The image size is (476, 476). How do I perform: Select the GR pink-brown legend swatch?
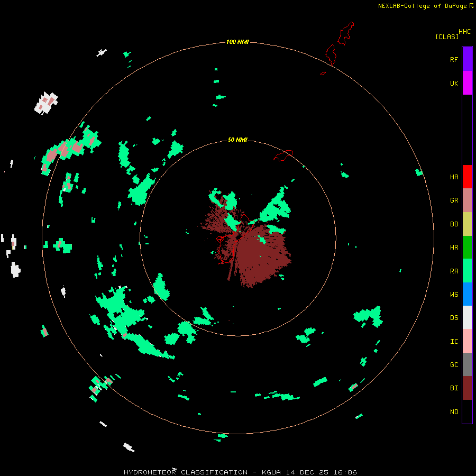[x=467, y=200]
